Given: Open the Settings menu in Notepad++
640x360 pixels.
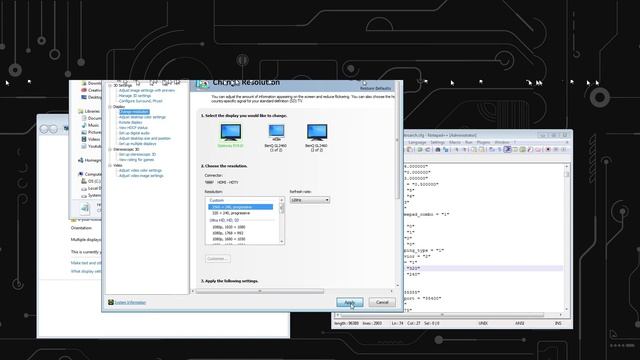Looking at the screenshot, I should (x=437, y=142).
